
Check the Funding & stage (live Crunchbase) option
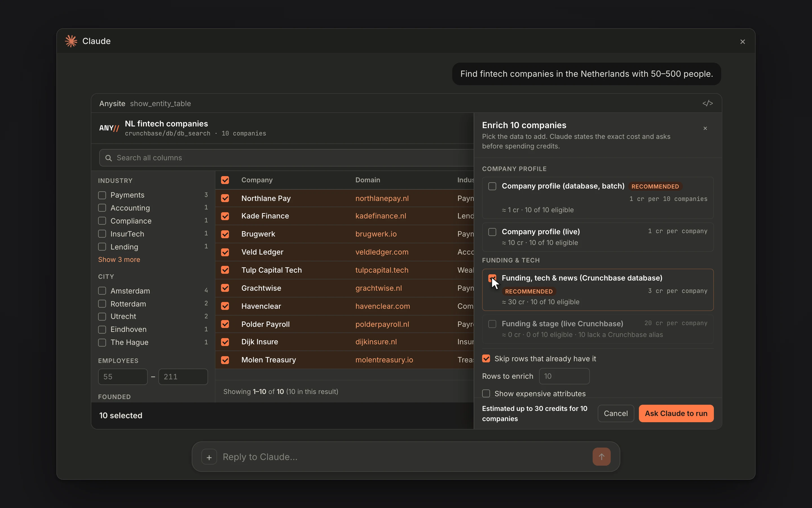(492, 324)
